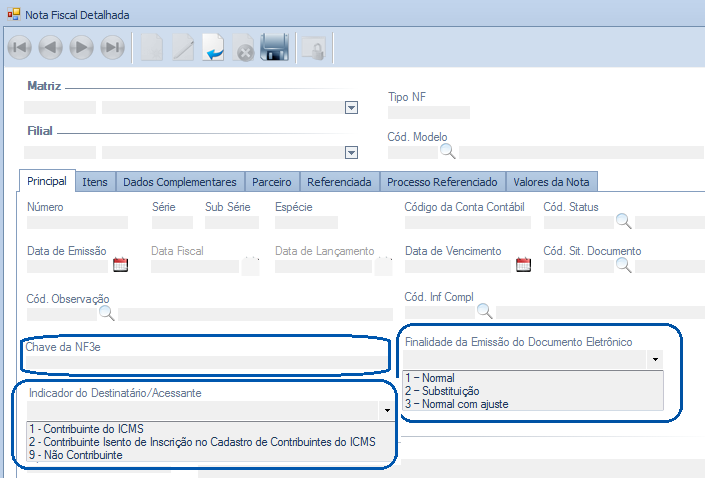The width and height of the screenshot is (705, 478).
Task: Open the Data de Vencimento calendar picker
Action: [x=523, y=264]
